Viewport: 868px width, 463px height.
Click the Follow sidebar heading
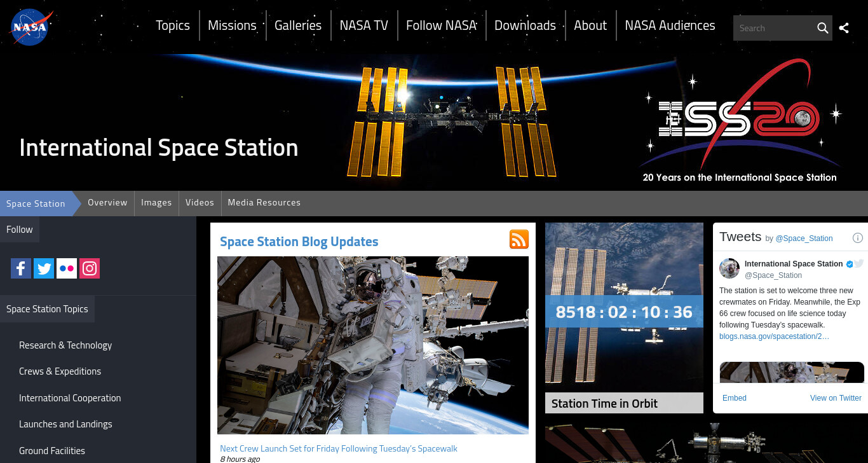(20, 230)
